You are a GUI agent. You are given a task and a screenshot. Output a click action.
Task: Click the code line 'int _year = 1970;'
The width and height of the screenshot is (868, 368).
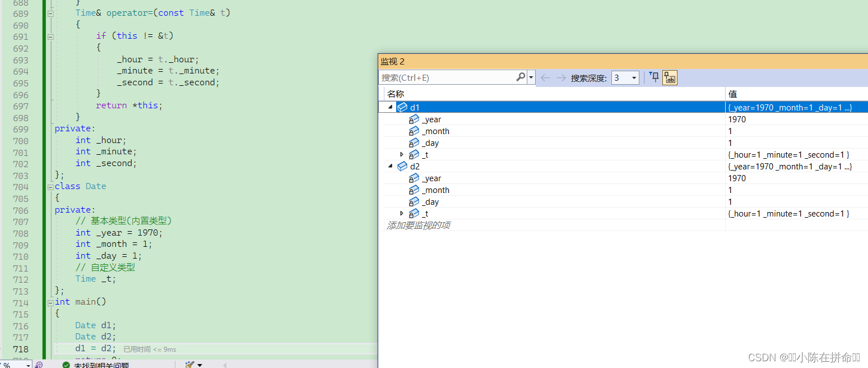tap(119, 232)
